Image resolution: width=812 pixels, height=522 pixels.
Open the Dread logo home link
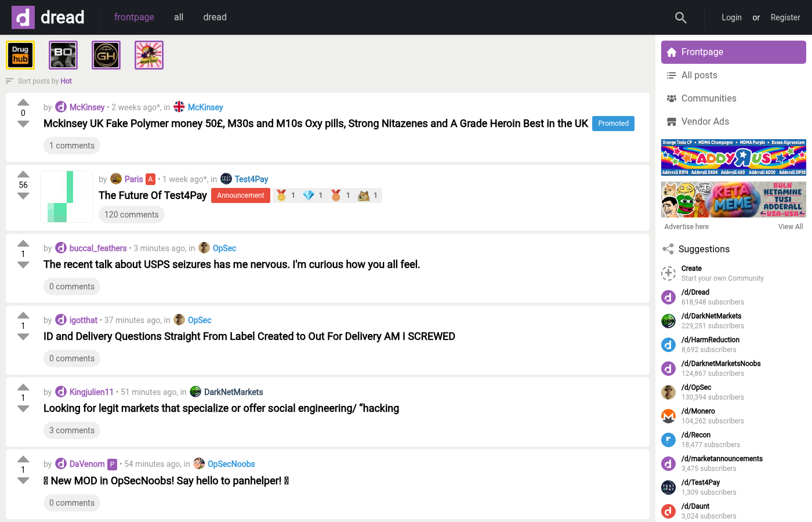pos(48,17)
